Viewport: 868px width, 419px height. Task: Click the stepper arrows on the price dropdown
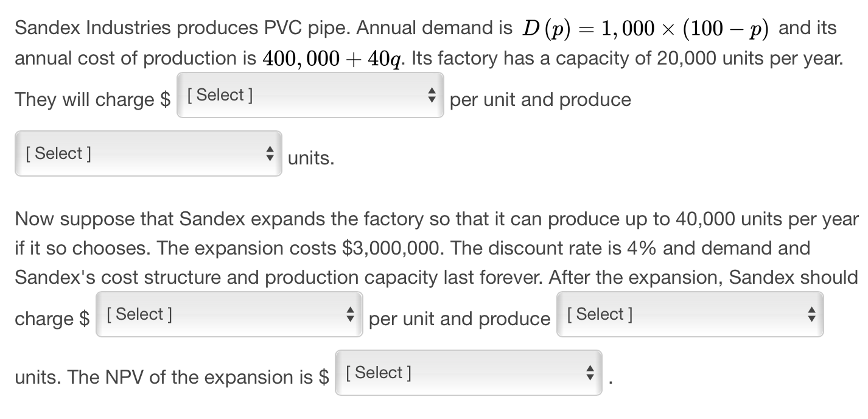[432, 96]
